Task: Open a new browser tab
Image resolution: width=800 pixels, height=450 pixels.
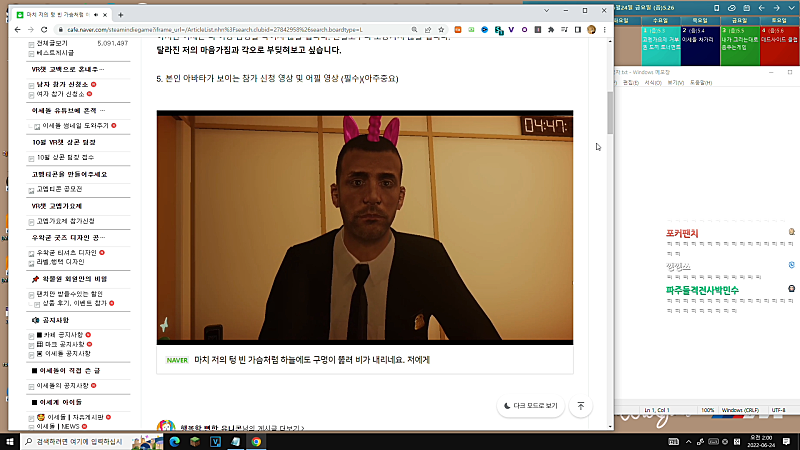Action: tap(120, 15)
